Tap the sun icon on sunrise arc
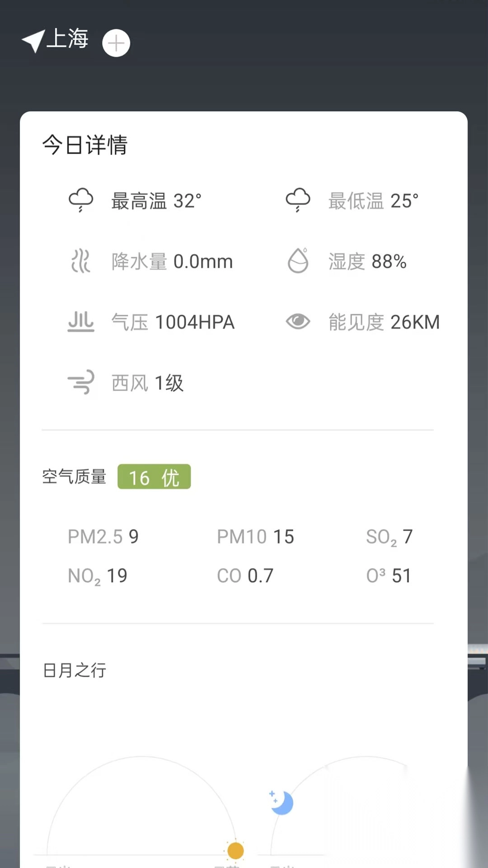 click(235, 850)
